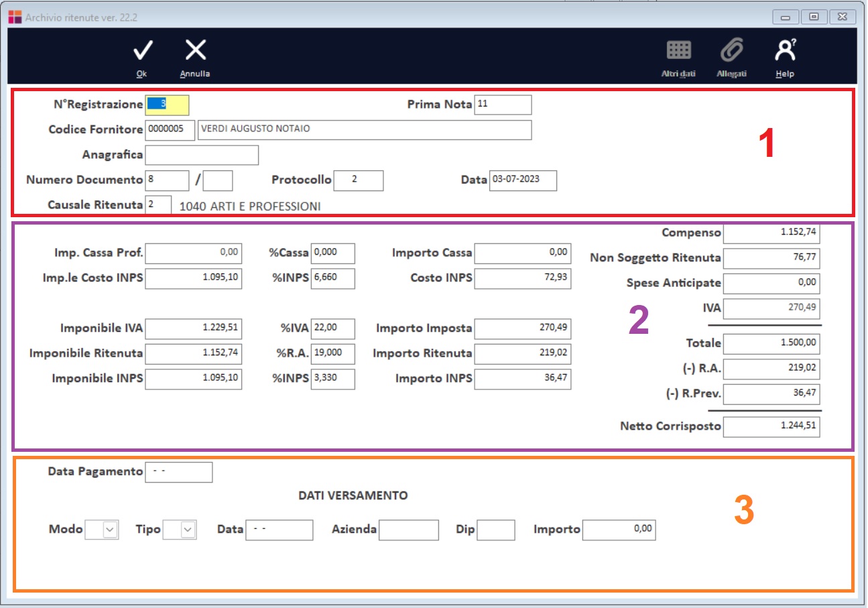Click the %INPS field showing 6,660

(x=333, y=278)
